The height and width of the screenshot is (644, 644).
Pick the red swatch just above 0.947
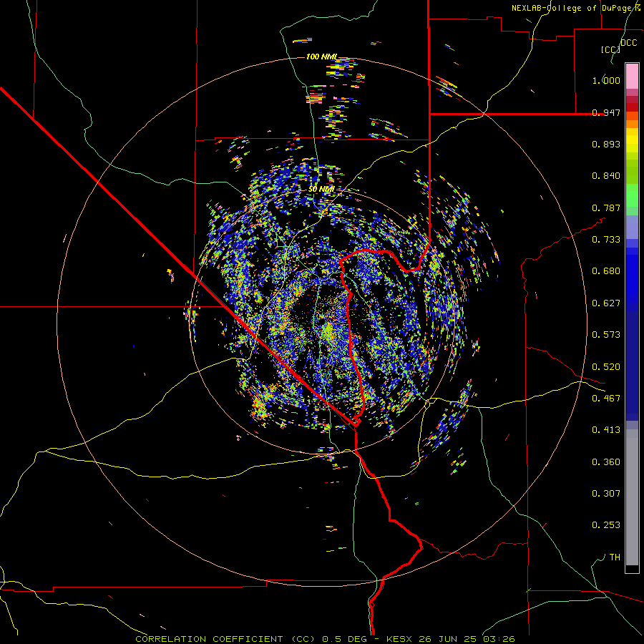(632, 107)
